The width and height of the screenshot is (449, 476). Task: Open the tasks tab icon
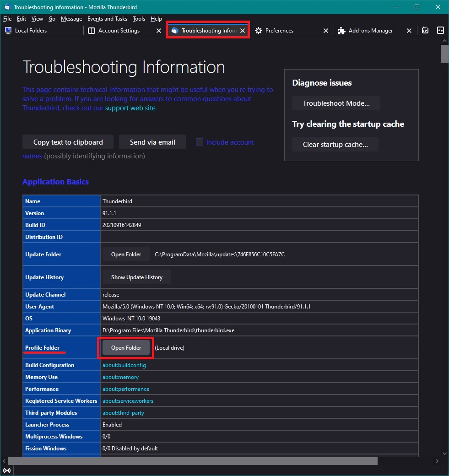pyautogui.click(x=440, y=31)
